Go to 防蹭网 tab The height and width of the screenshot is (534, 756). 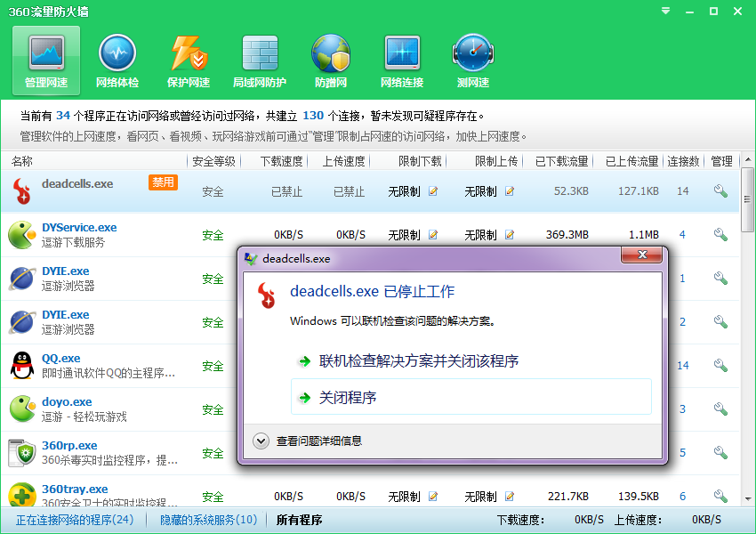pyautogui.click(x=331, y=61)
